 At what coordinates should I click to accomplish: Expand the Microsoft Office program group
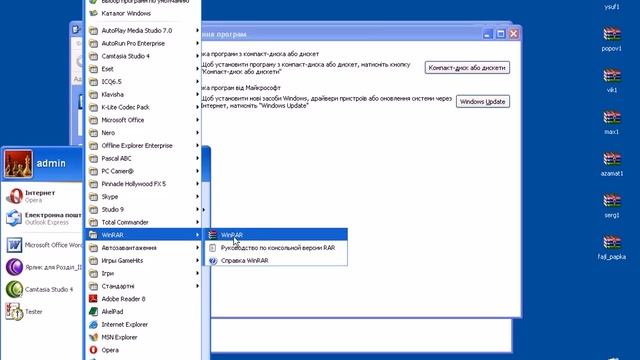[144, 120]
